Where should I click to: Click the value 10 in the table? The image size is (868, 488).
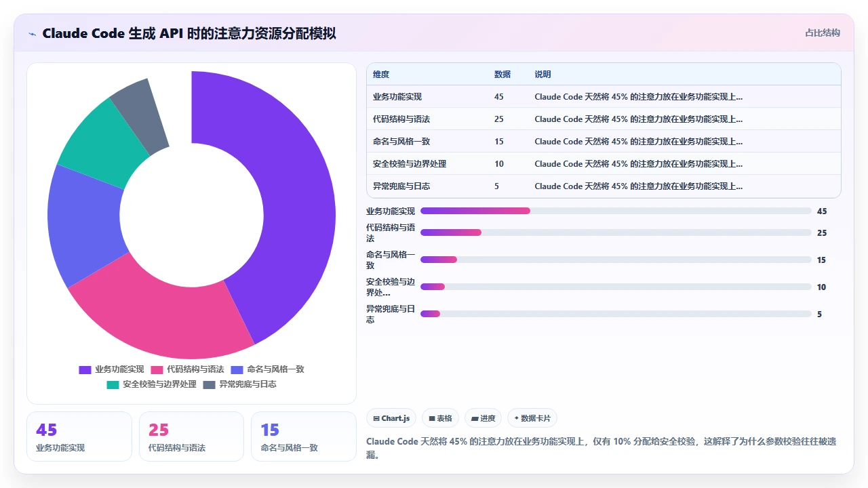499,164
